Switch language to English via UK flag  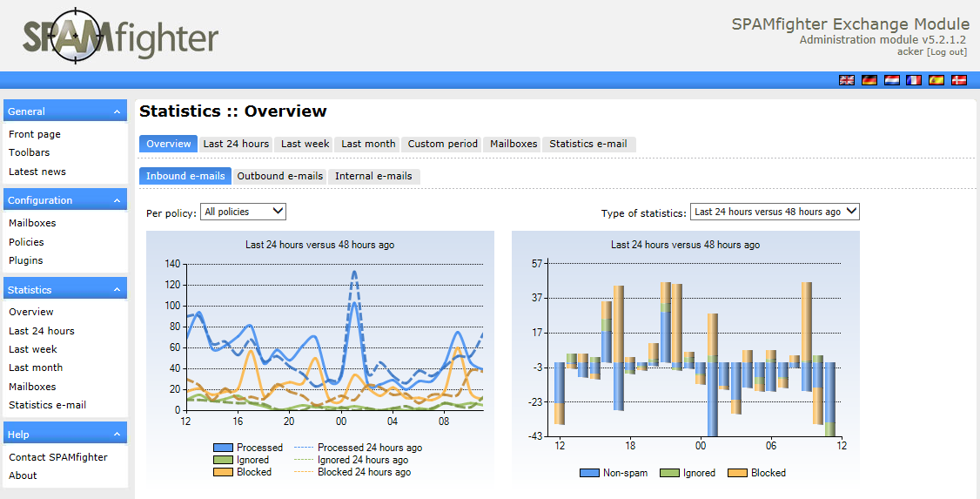coord(846,80)
